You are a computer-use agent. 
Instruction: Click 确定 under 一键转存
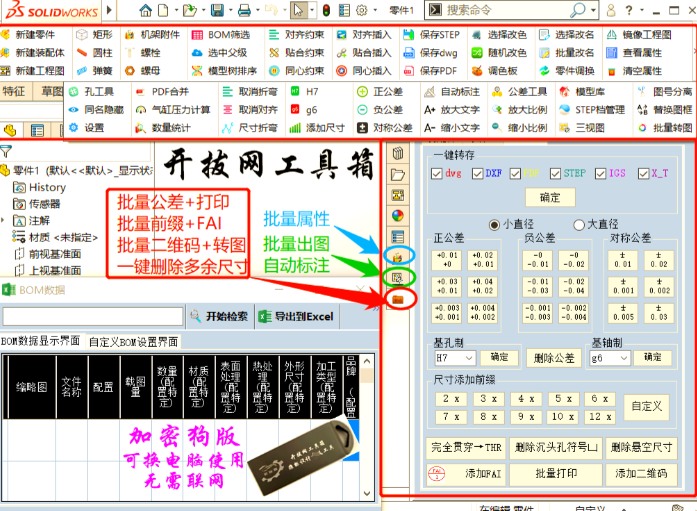(x=550, y=197)
